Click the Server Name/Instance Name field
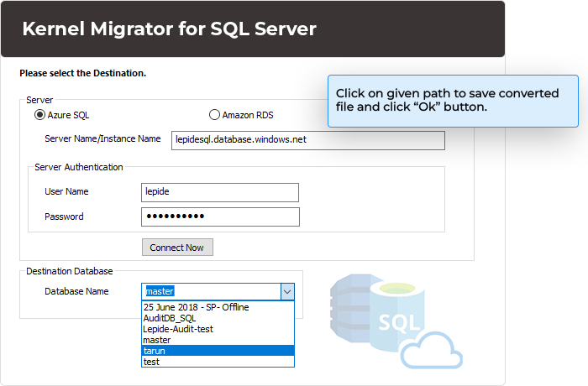Image resolution: width=588 pixels, height=386 pixels. coord(308,140)
